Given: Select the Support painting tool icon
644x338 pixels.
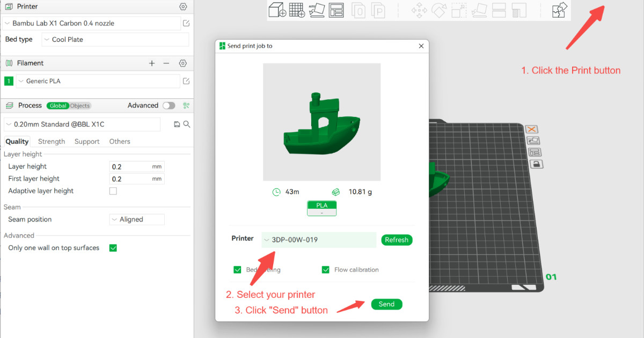Looking at the screenshot, I should point(519,10).
